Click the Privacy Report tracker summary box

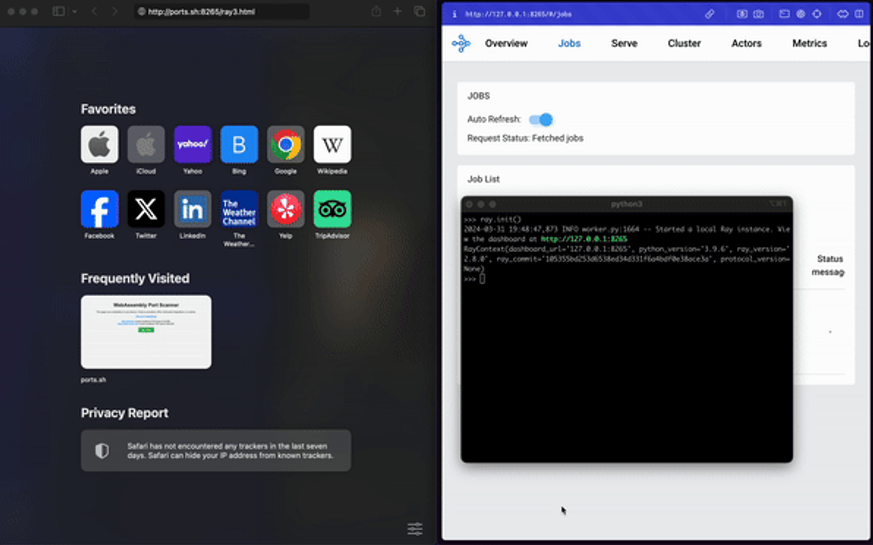coord(216,450)
